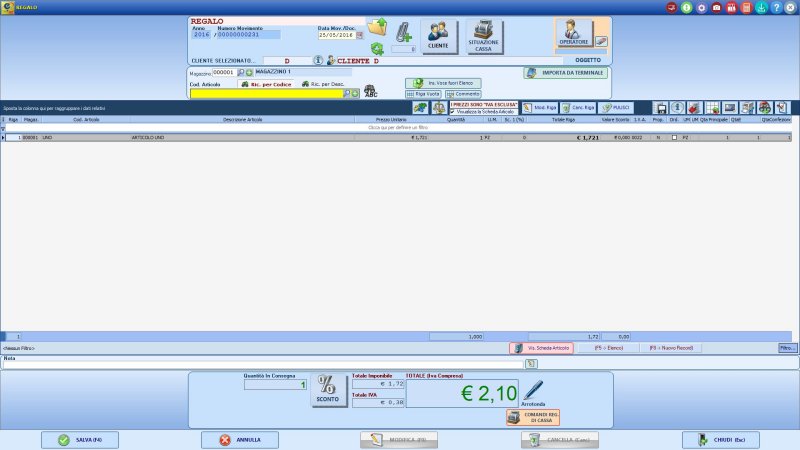Click the paperclip add attachment icon

[403, 32]
